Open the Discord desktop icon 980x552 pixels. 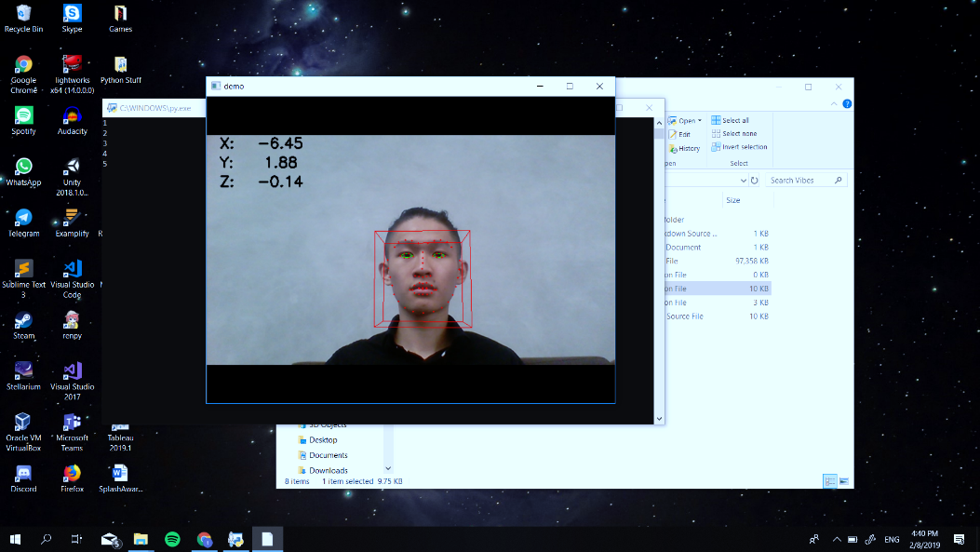point(24,478)
